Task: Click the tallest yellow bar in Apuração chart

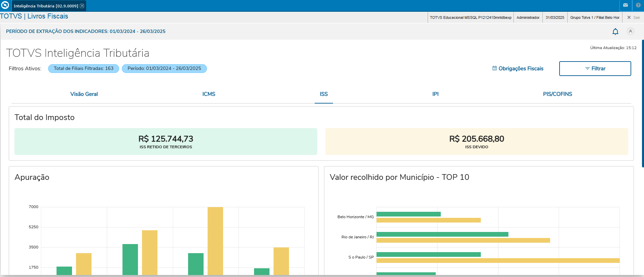Action: pyautogui.click(x=215, y=241)
